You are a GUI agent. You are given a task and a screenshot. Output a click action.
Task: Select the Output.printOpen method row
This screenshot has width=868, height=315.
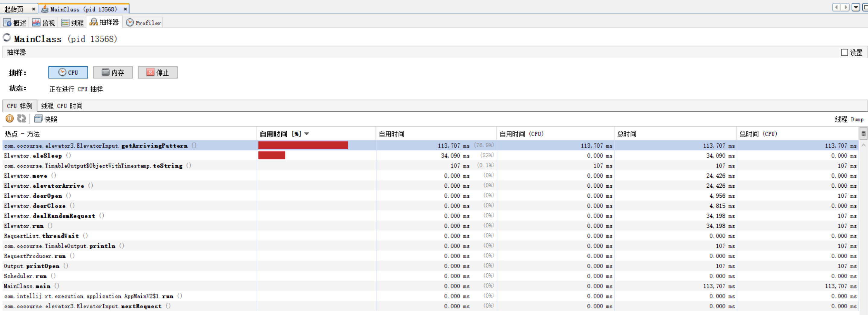(x=431, y=266)
